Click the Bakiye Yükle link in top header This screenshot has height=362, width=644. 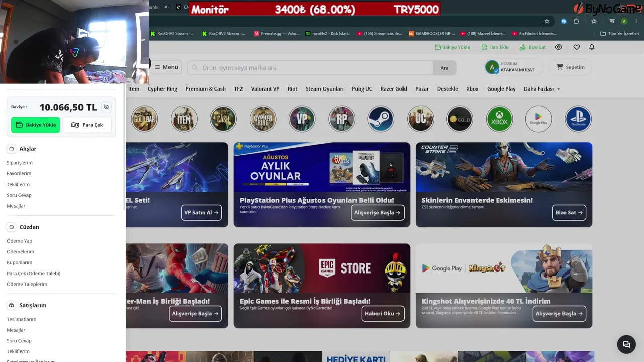(452, 47)
